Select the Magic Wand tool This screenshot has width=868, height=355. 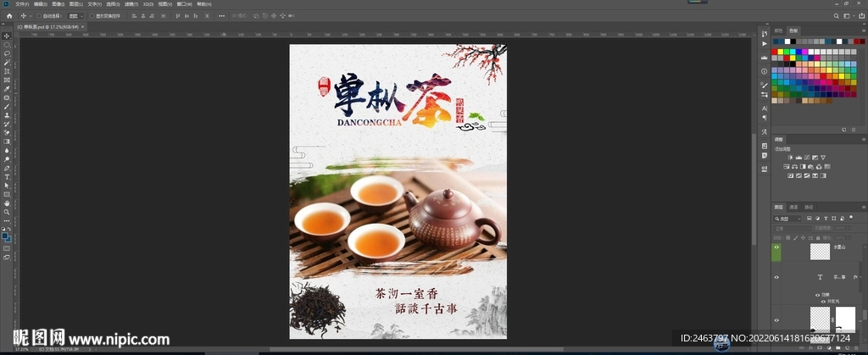click(8, 62)
